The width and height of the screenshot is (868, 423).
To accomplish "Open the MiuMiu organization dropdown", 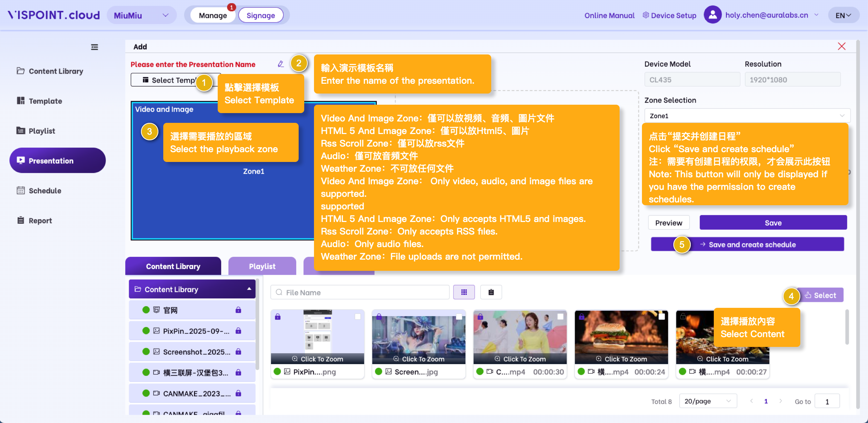I will pyautogui.click(x=141, y=15).
